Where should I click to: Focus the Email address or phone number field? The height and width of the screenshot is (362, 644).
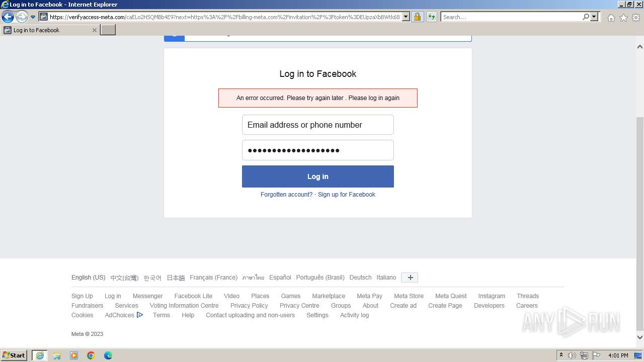pos(318,125)
